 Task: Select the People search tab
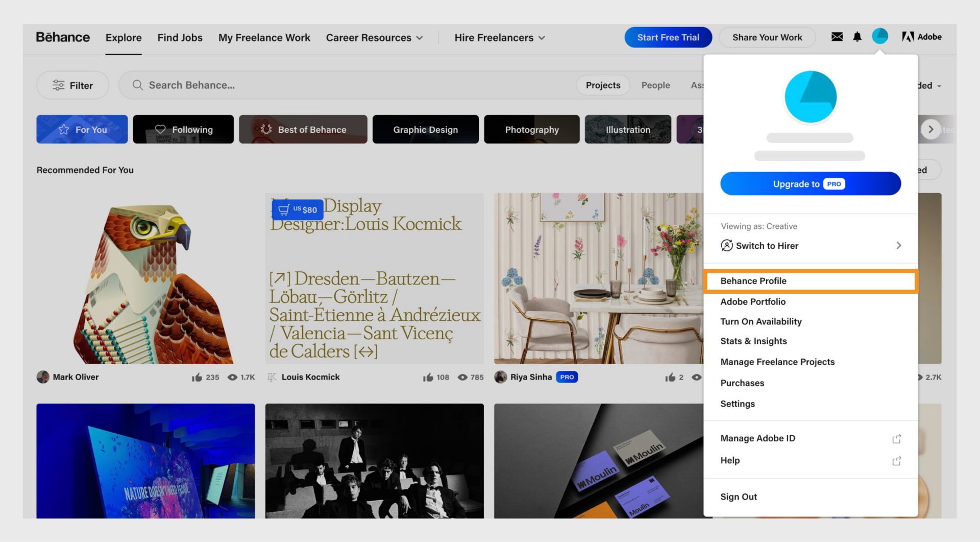pos(655,85)
